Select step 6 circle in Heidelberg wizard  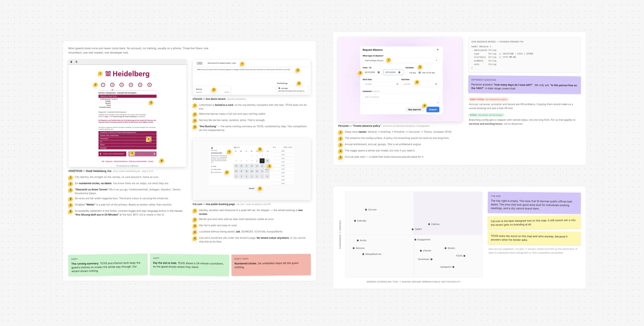(149, 85)
